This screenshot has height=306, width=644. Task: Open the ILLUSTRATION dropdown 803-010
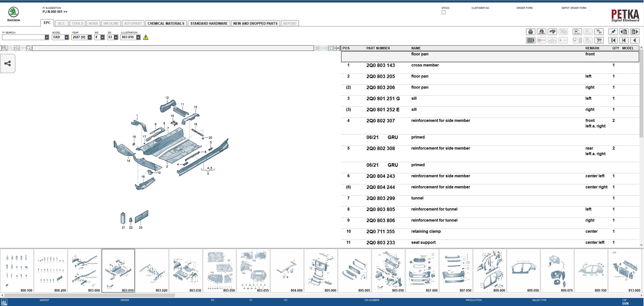click(x=138, y=37)
